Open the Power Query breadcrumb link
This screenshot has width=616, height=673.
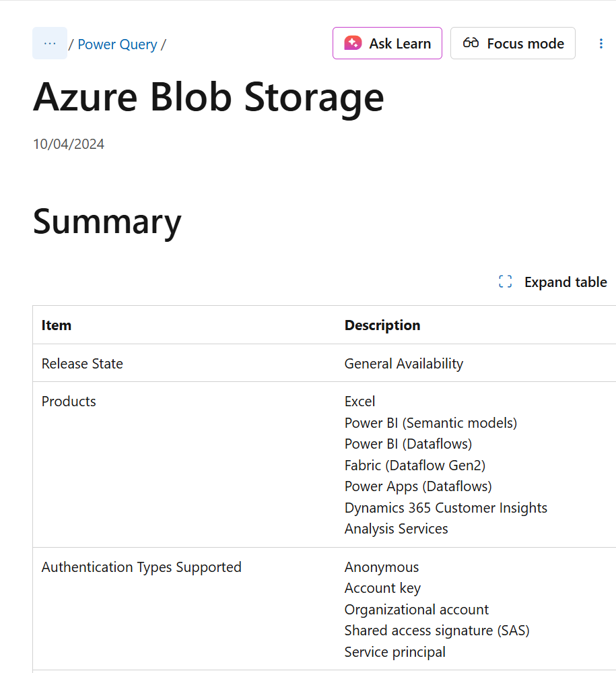tap(117, 44)
